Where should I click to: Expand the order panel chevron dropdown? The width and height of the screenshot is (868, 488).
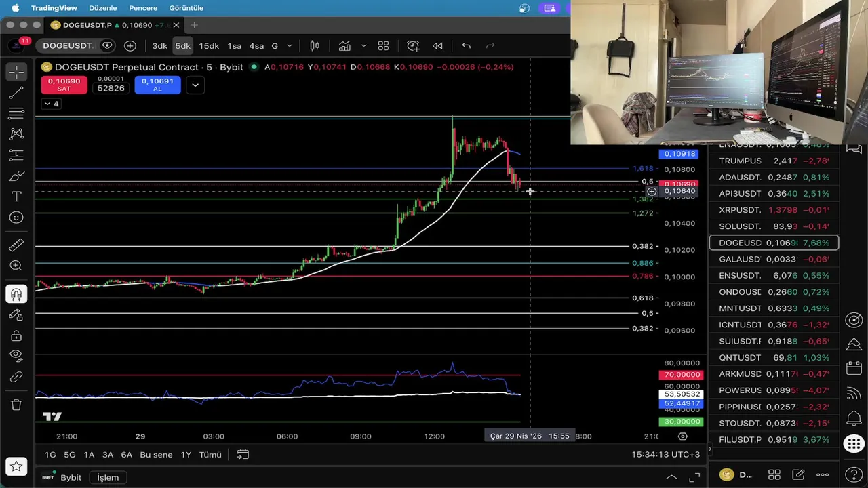tap(195, 85)
